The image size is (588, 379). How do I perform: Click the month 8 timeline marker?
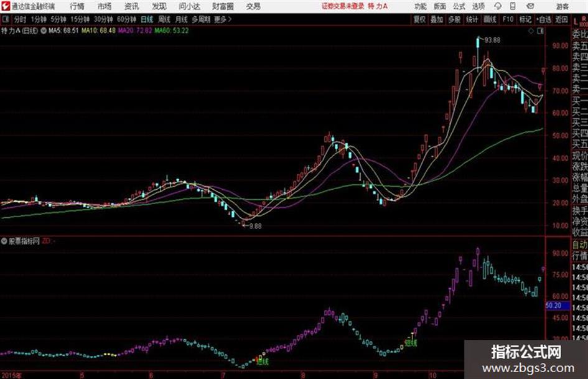coord(302,375)
